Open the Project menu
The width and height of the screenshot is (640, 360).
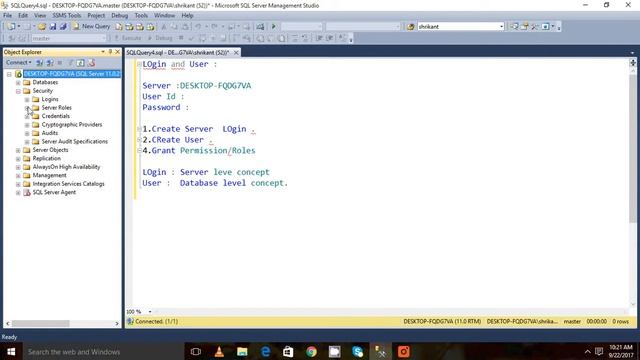(x=96, y=16)
